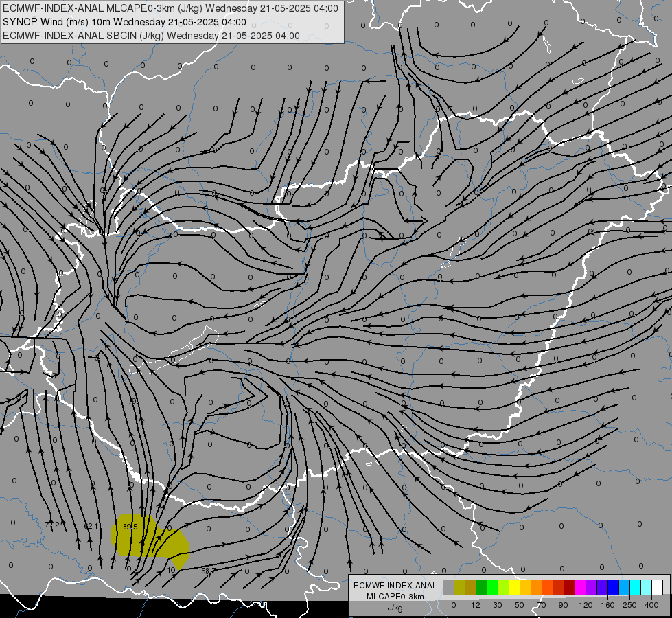This screenshot has height=618, width=672.
Task: Click the magenta legend color swatch
Action: [x=580, y=587]
